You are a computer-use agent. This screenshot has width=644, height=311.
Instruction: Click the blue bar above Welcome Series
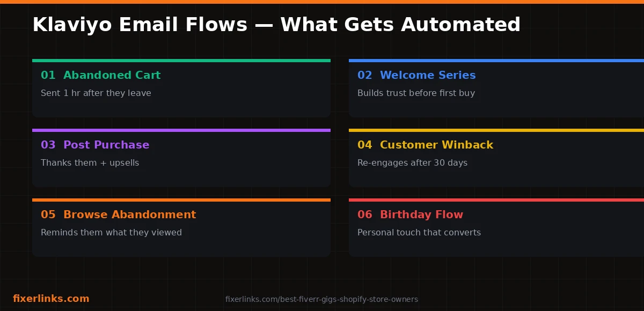point(496,61)
